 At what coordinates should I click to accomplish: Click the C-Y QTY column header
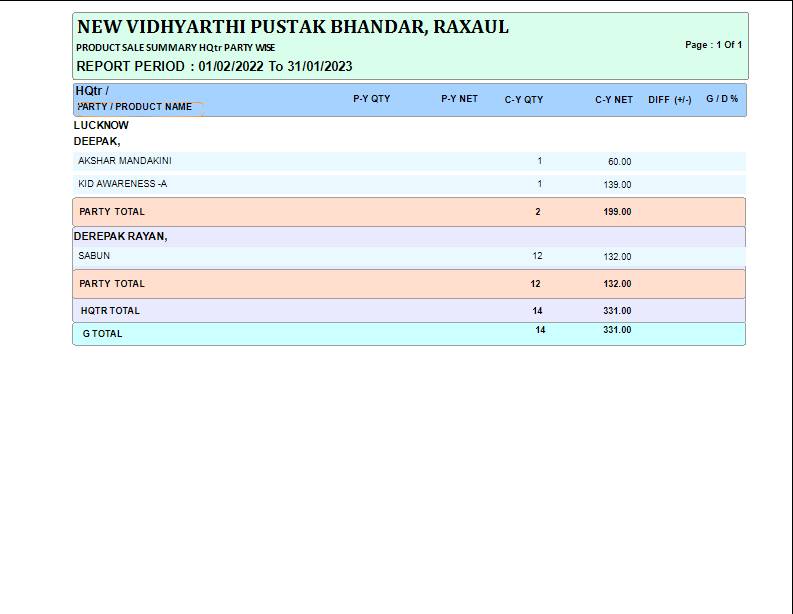(523, 100)
